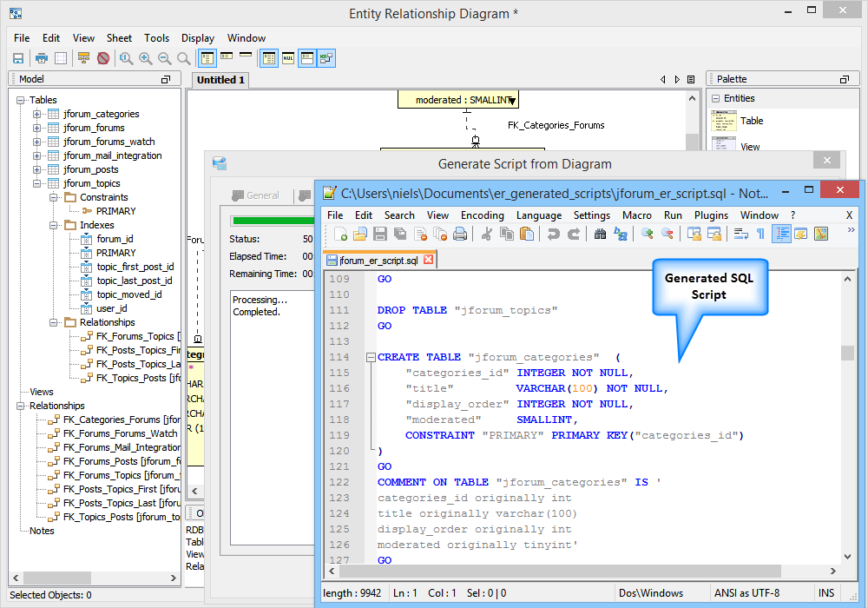
Task: Open the Sheet menu
Action: [119, 38]
